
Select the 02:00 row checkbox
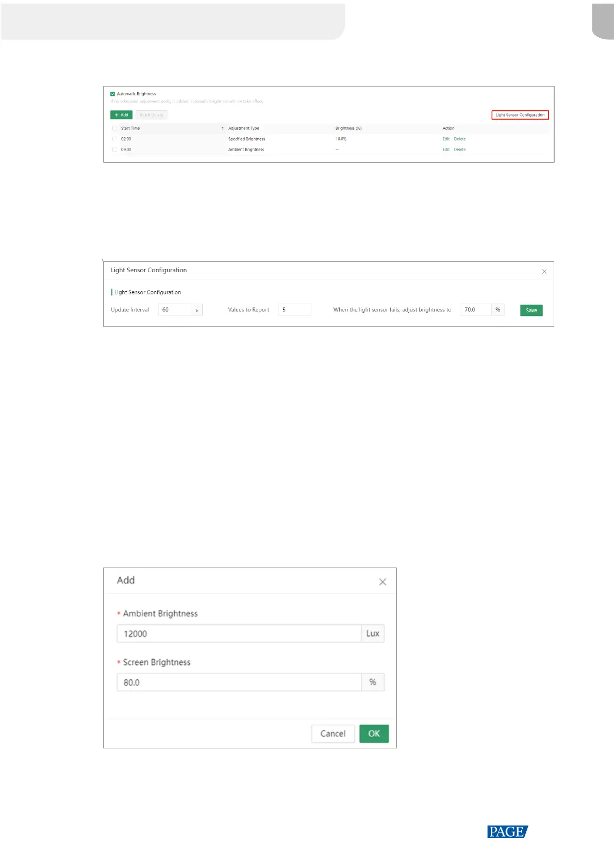click(114, 139)
